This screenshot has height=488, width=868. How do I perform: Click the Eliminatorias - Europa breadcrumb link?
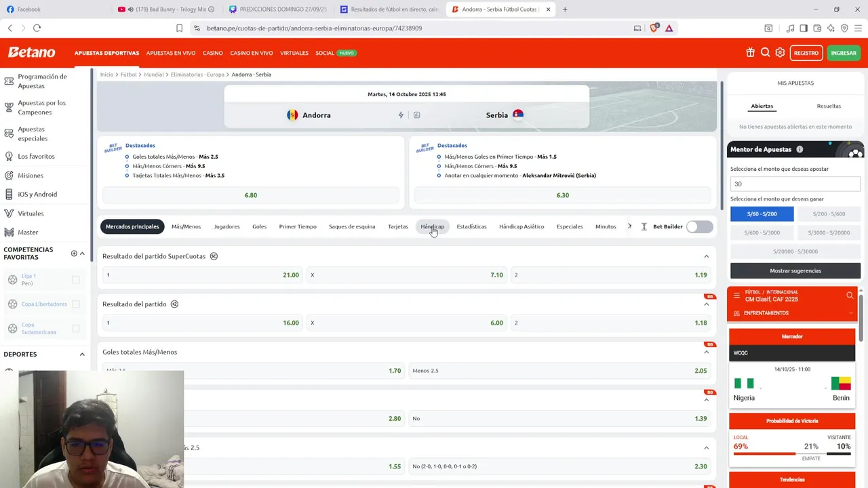click(197, 75)
